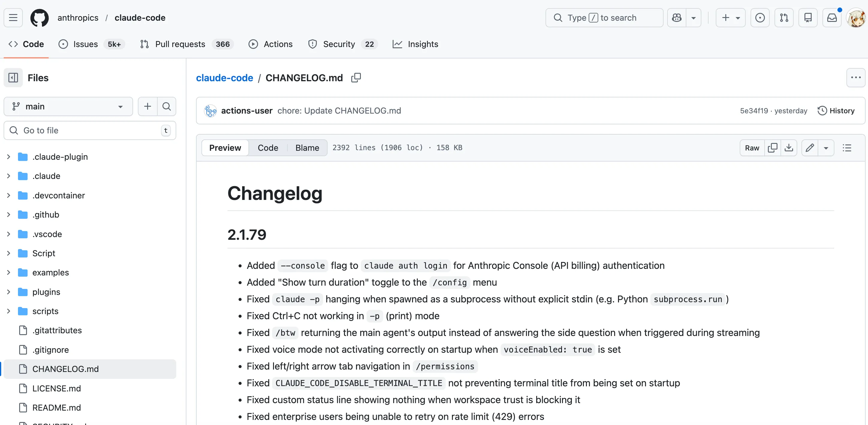Open file commit History
This screenshot has width=868, height=425.
tap(836, 111)
